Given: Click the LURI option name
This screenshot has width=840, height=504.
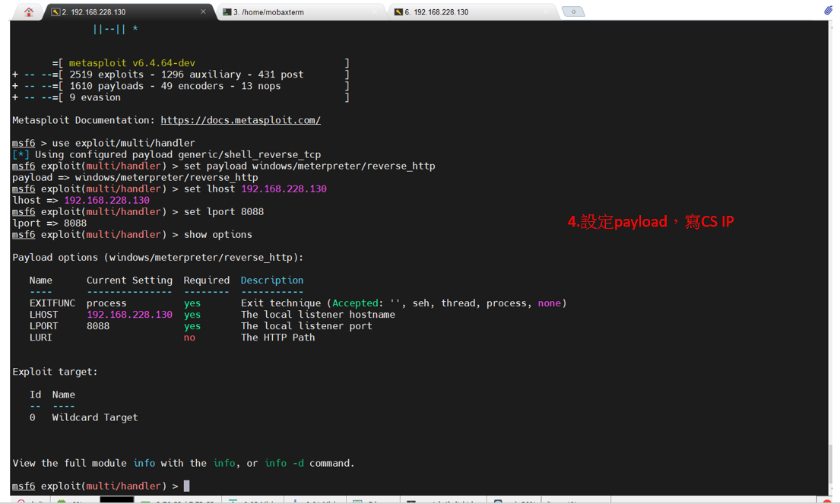Looking at the screenshot, I should [41, 338].
